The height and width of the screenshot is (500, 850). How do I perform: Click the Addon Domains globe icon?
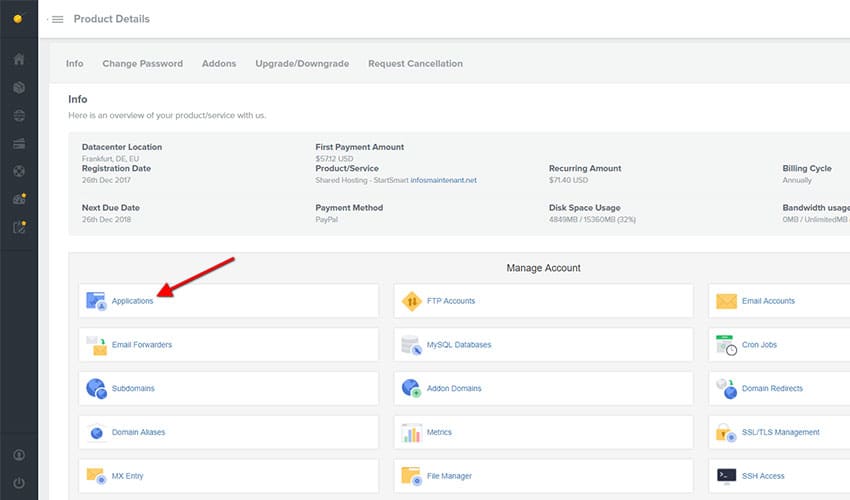tap(411, 388)
